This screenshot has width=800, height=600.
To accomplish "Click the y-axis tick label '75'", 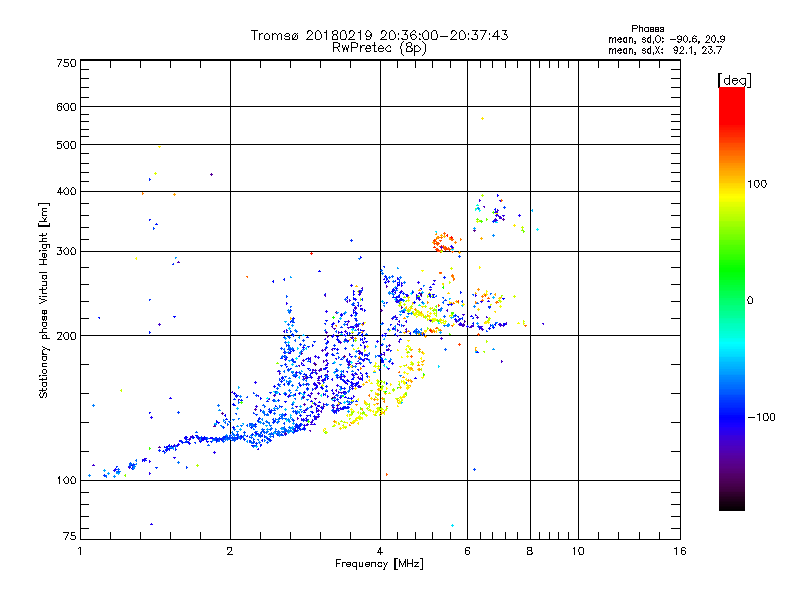I will click(x=70, y=536).
